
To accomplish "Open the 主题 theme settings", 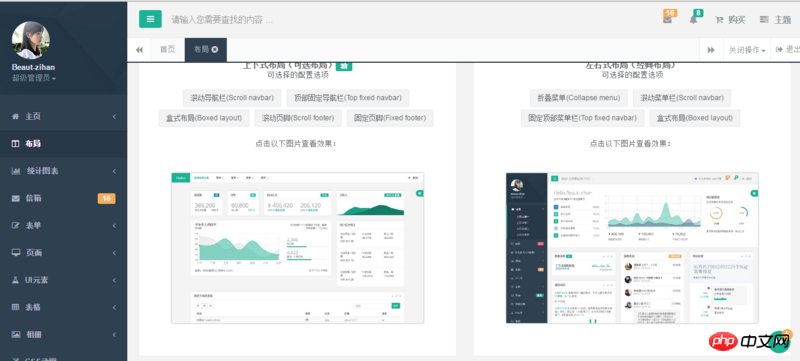I will (775, 20).
